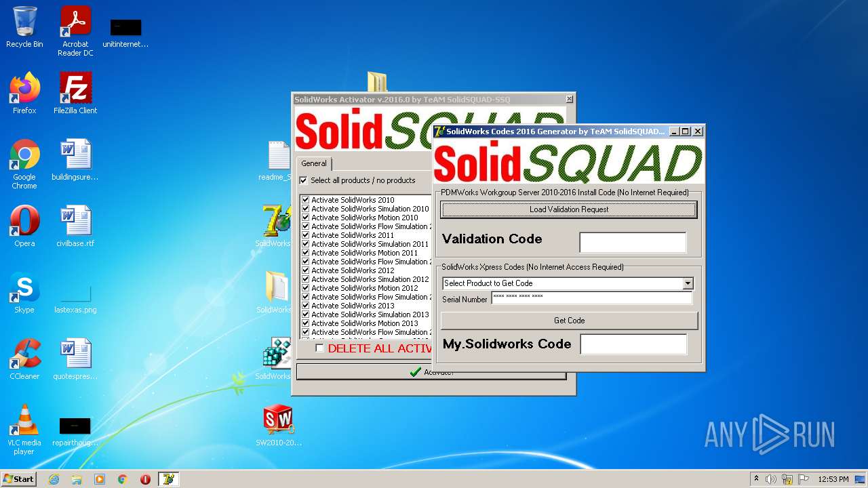Open the Recycle Bin desktop icon
This screenshot has width=868, height=488.
pos(24,27)
